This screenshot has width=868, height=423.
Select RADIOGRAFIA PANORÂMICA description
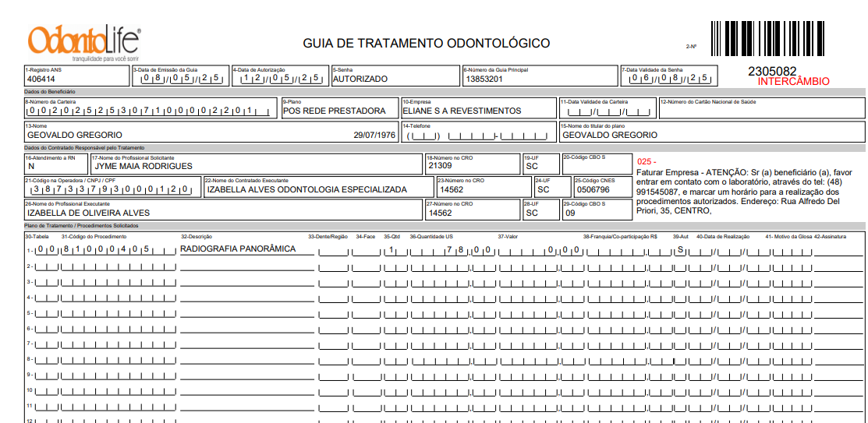(238, 249)
